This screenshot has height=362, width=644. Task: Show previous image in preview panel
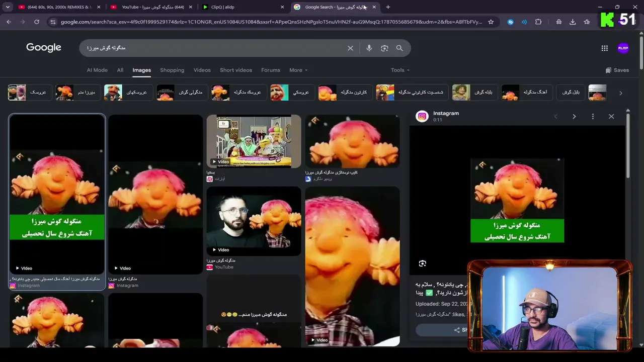click(x=556, y=116)
